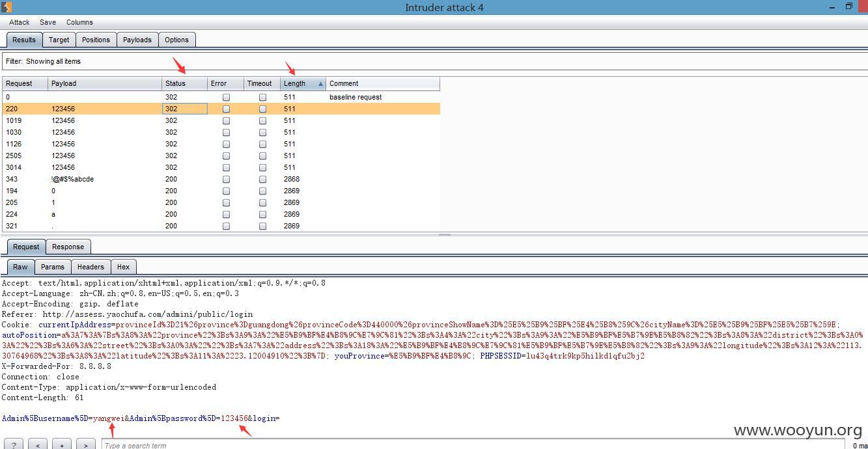Go to previous search match button

[38, 445]
